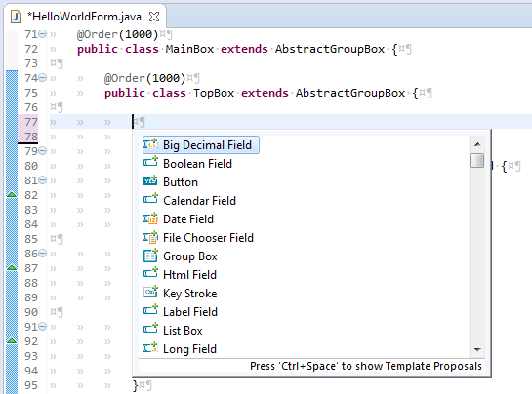
Task: Click the @Order(1000) annotation on line 74
Action: click(x=144, y=78)
